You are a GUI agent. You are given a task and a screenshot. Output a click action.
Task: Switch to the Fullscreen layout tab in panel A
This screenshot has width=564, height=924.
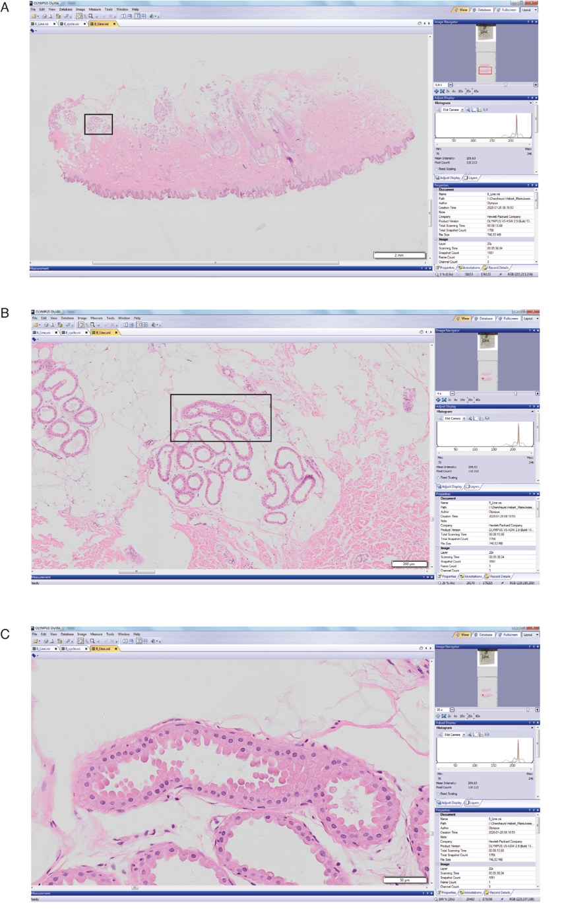pyautogui.click(x=507, y=10)
